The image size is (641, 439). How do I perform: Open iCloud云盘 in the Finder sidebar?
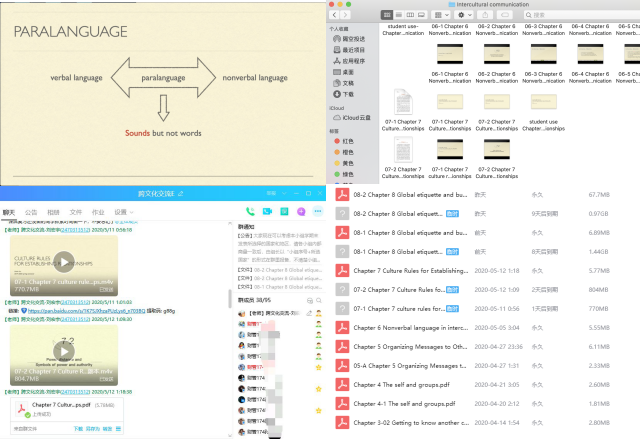(352, 118)
